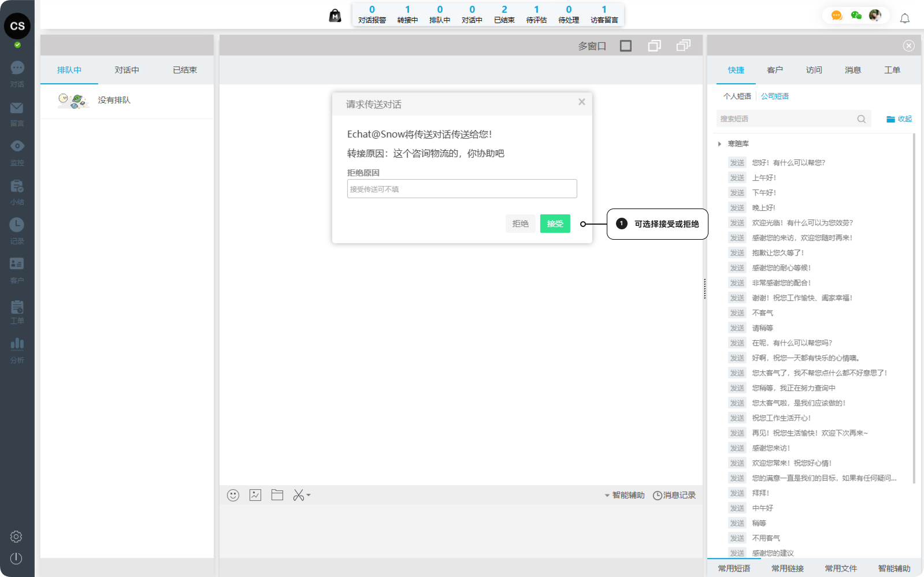Open the emoji picker in chat toolbar

(x=233, y=495)
